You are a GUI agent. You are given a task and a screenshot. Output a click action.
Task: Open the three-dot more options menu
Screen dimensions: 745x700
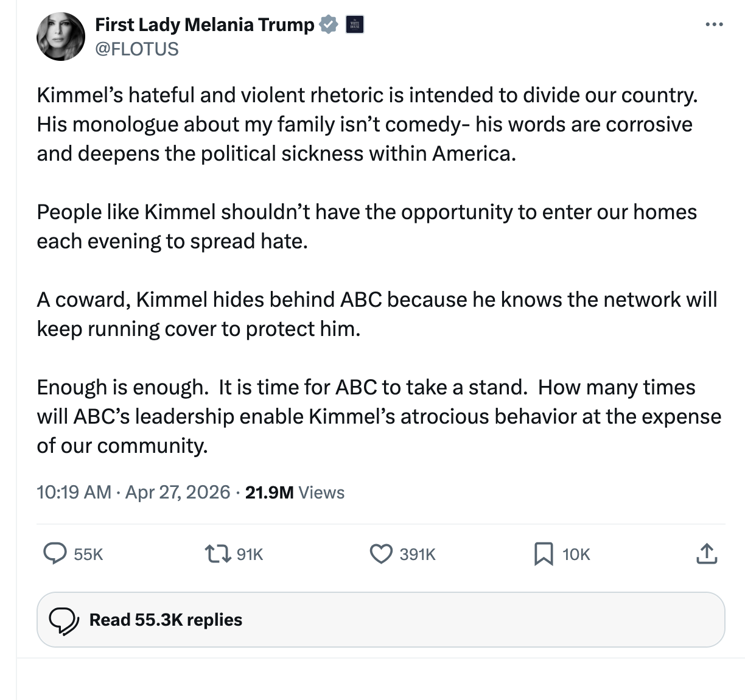point(714,25)
